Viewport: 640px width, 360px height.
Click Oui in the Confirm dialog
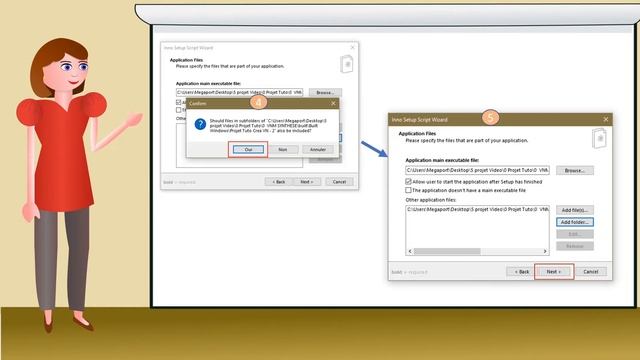tap(248, 150)
